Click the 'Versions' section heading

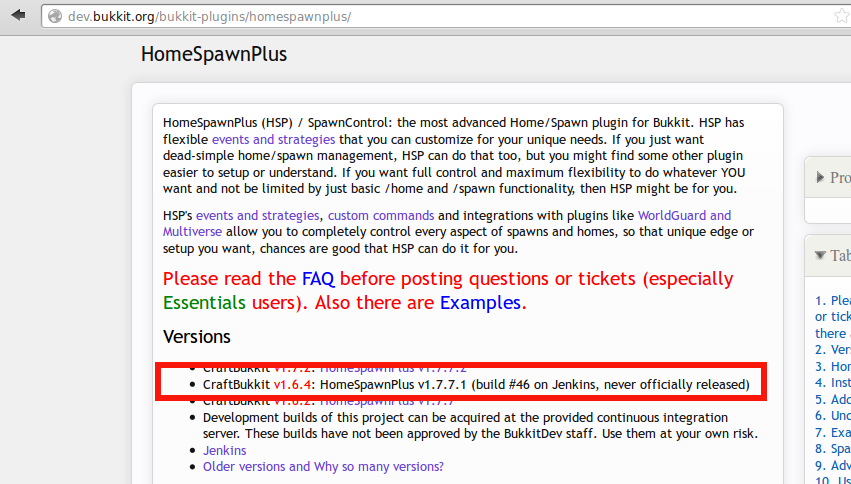[x=196, y=336]
